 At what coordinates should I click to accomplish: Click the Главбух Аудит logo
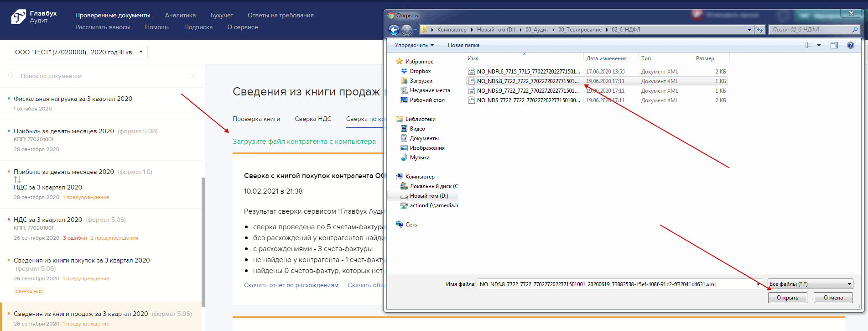pos(34,17)
